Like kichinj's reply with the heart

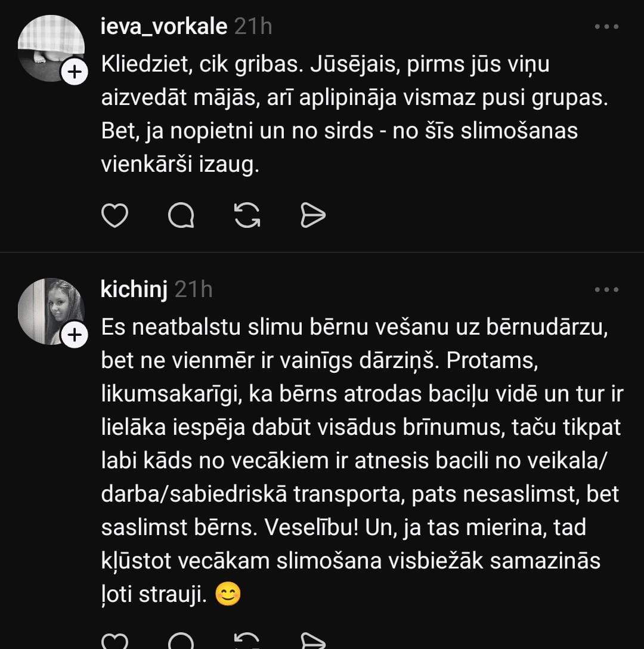pyautogui.click(x=115, y=641)
